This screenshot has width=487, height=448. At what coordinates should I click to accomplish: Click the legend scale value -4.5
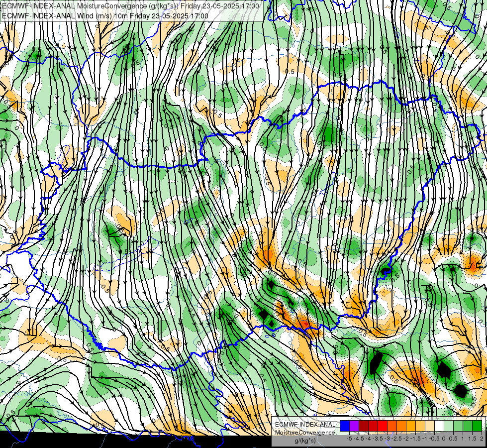tap(359, 439)
